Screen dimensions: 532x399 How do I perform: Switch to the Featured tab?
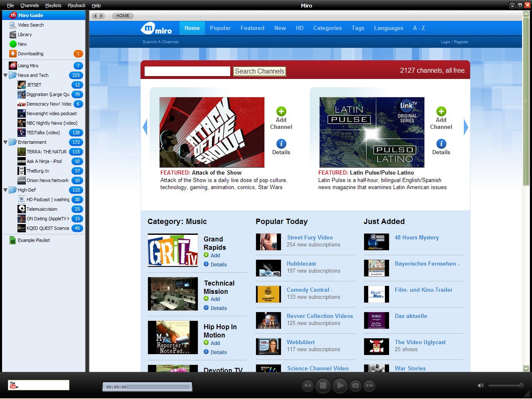[x=252, y=28]
